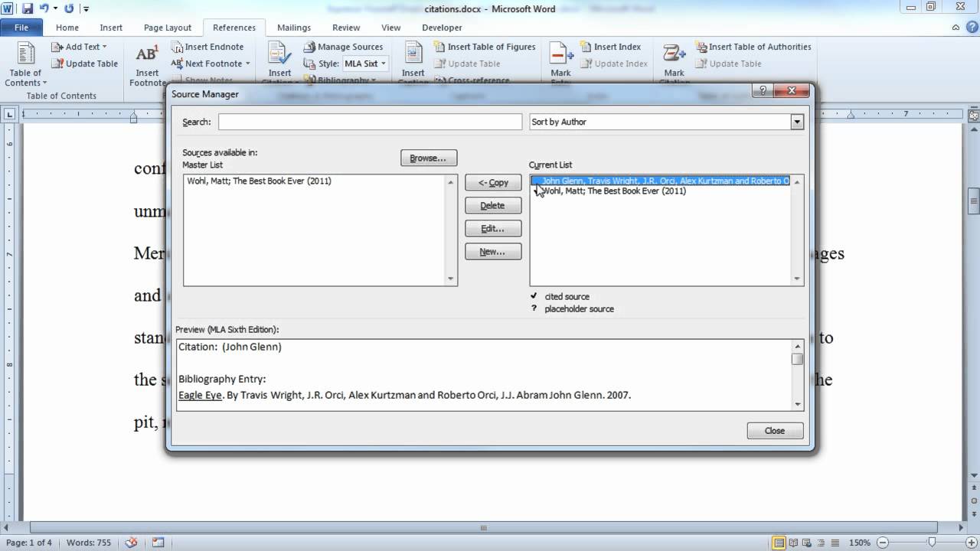The width and height of the screenshot is (980, 551).
Task: Open the Sort by Author dropdown
Action: pyautogui.click(x=797, y=122)
